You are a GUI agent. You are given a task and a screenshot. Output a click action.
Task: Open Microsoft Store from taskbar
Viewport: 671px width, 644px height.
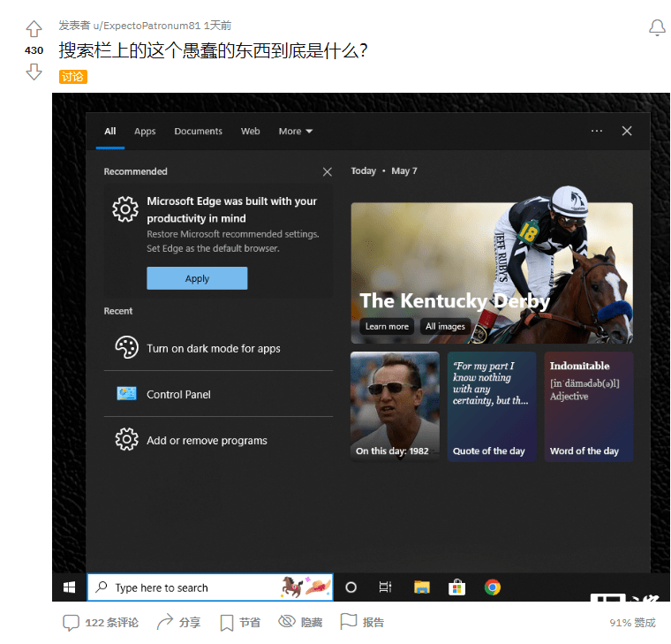[456, 587]
